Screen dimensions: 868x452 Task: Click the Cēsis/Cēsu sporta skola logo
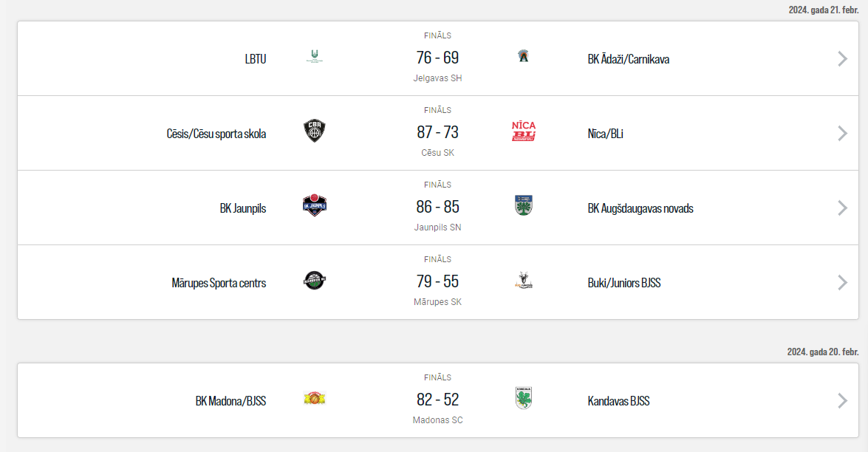click(x=315, y=131)
